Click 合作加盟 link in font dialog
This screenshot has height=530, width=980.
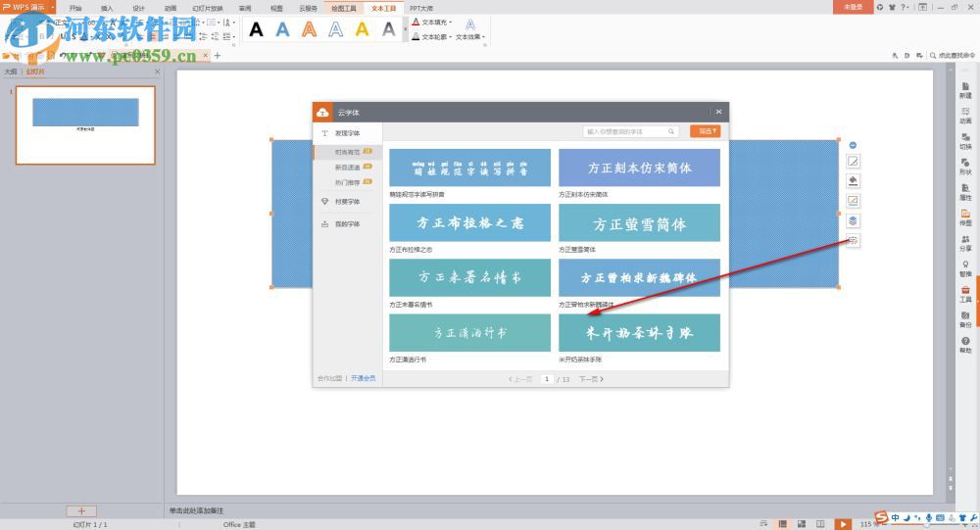click(x=329, y=378)
